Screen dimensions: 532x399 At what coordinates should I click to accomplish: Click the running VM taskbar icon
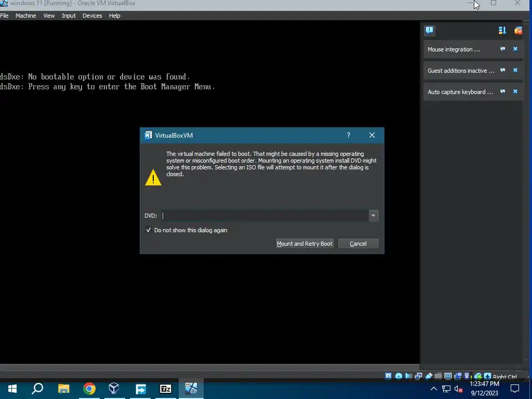191,389
